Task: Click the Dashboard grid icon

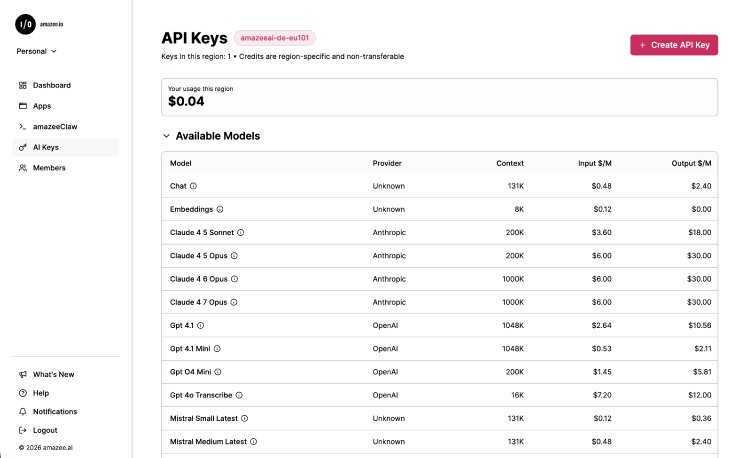Action: click(x=23, y=86)
